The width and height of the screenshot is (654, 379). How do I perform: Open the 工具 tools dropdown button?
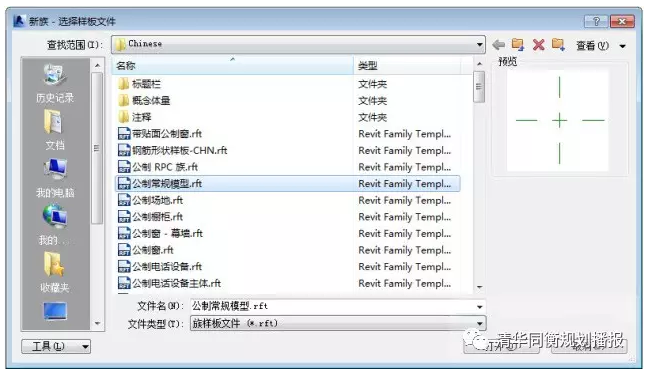(56, 346)
